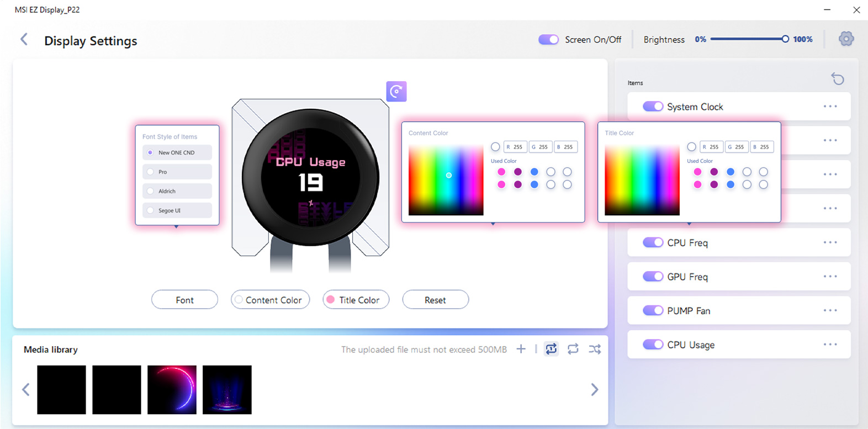Open the Content Color button
Image resolution: width=868 pixels, height=429 pixels.
271,300
